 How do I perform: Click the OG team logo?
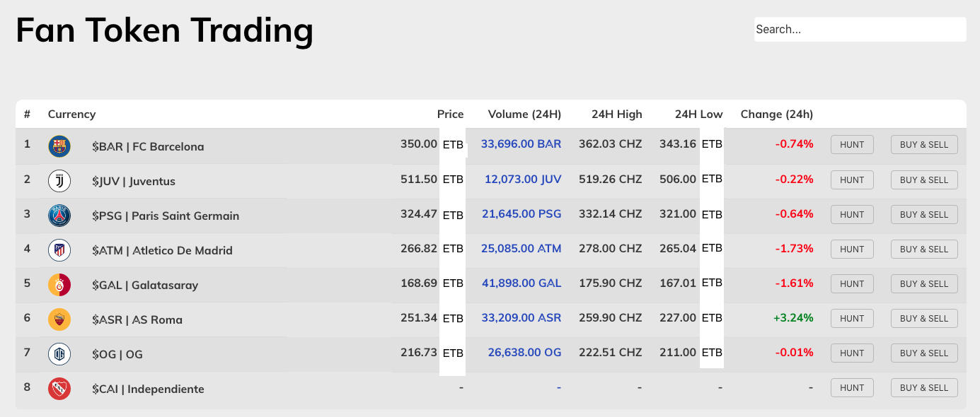pyautogui.click(x=59, y=354)
